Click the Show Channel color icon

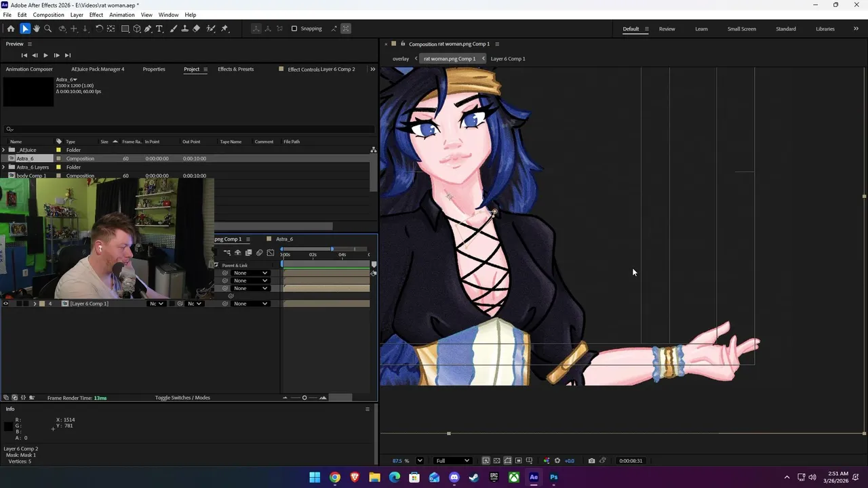[546, 461]
